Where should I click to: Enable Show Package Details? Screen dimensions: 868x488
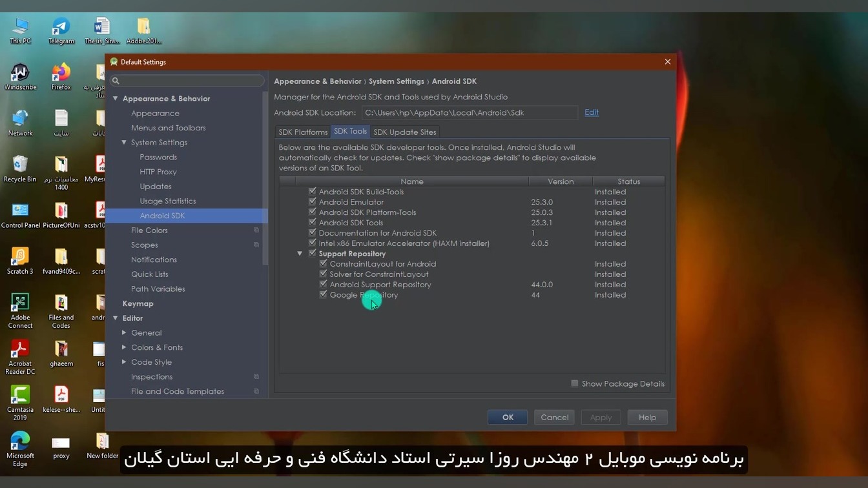click(x=575, y=383)
